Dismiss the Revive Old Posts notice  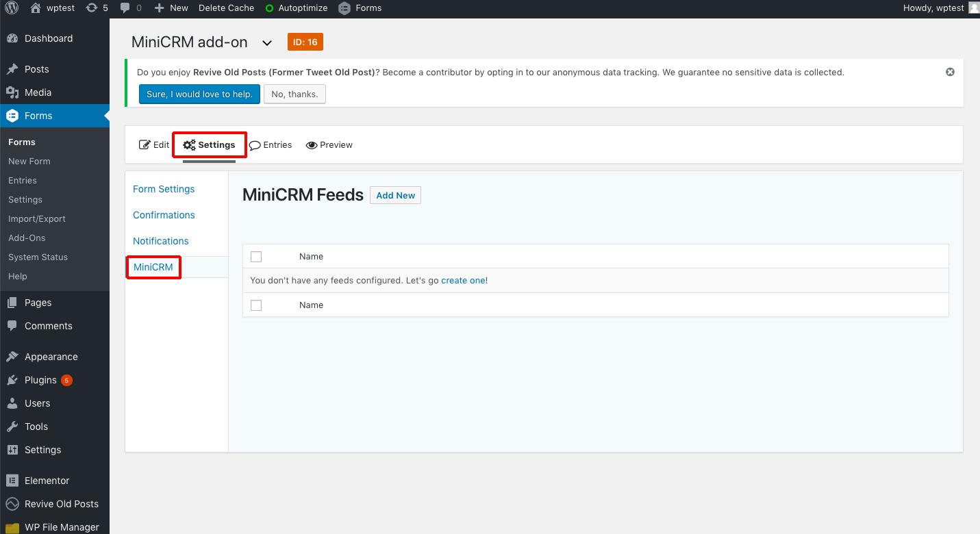950,72
